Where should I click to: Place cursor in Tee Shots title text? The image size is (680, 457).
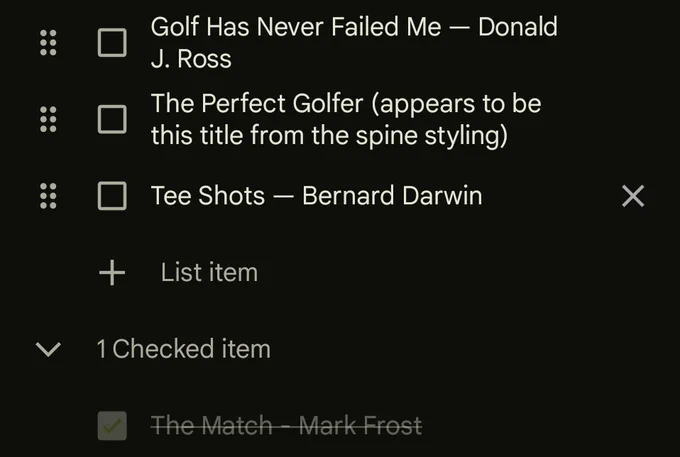(317, 196)
